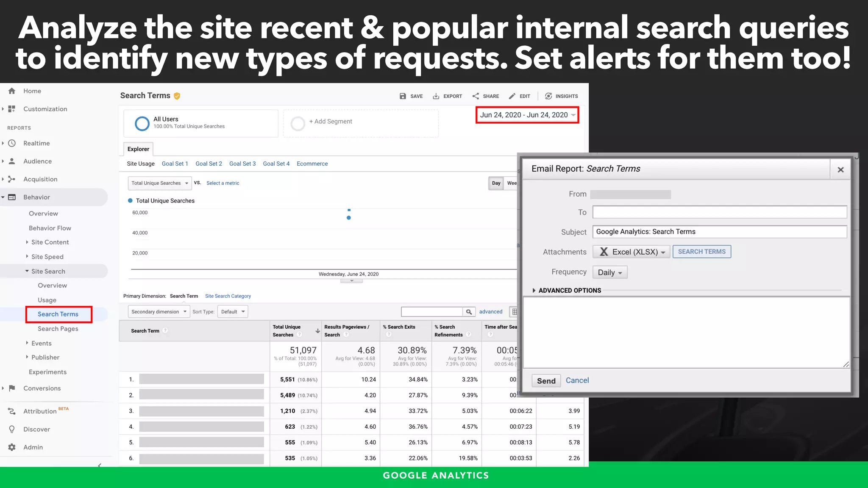
Task: Click the SEARCH TERMS attachment button
Action: (x=701, y=252)
